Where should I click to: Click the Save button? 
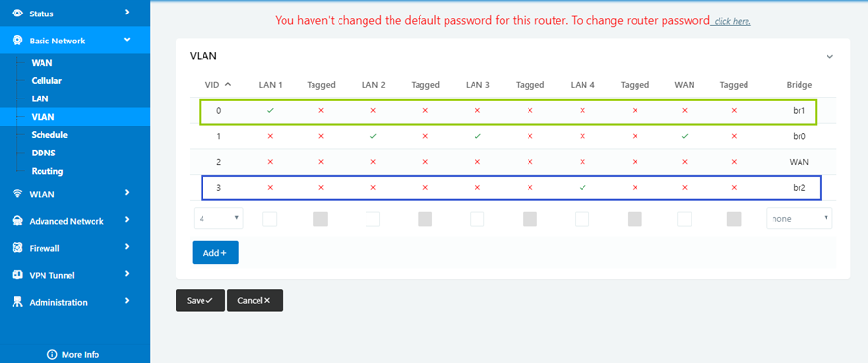[x=201, y=300]
